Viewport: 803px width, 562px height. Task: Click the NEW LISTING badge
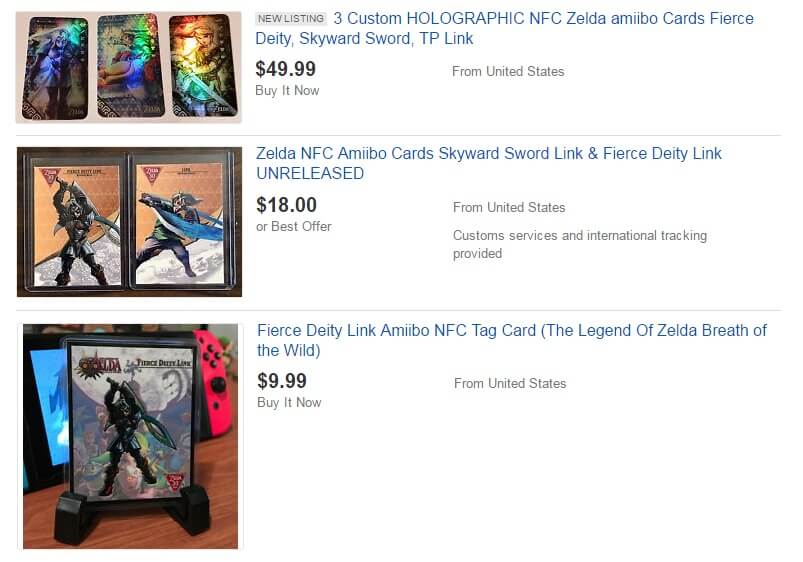click(x=290, y=19)
